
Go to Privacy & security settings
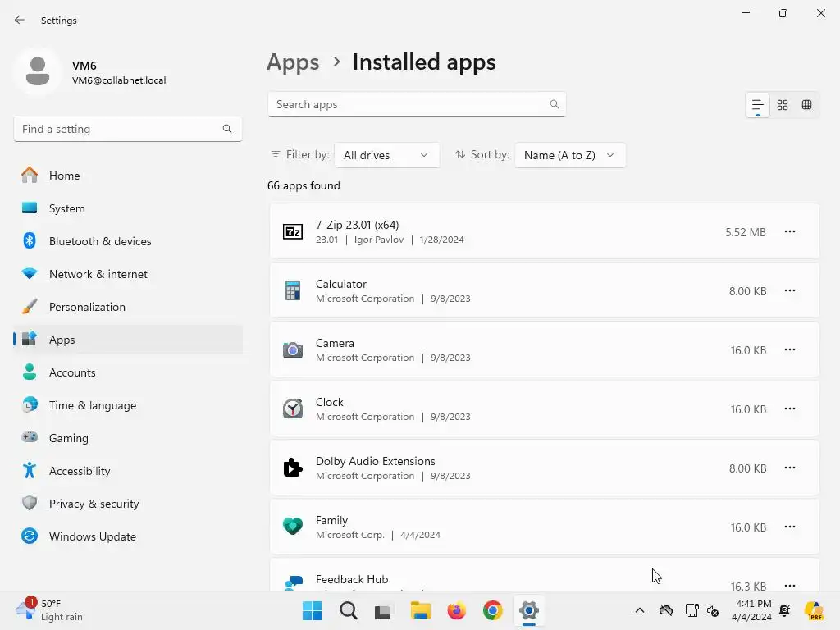coord(94,504)
